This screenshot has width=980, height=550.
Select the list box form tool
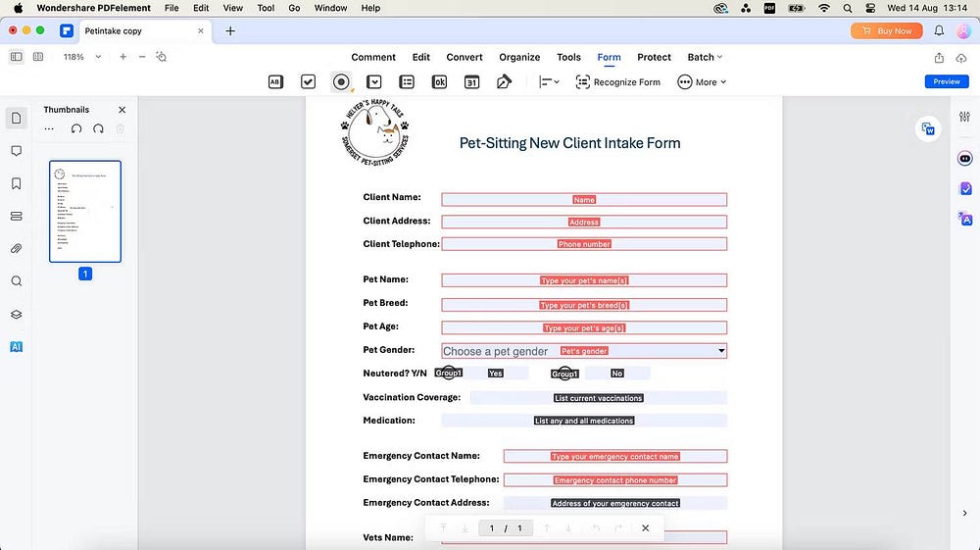[x=407, y=82]
